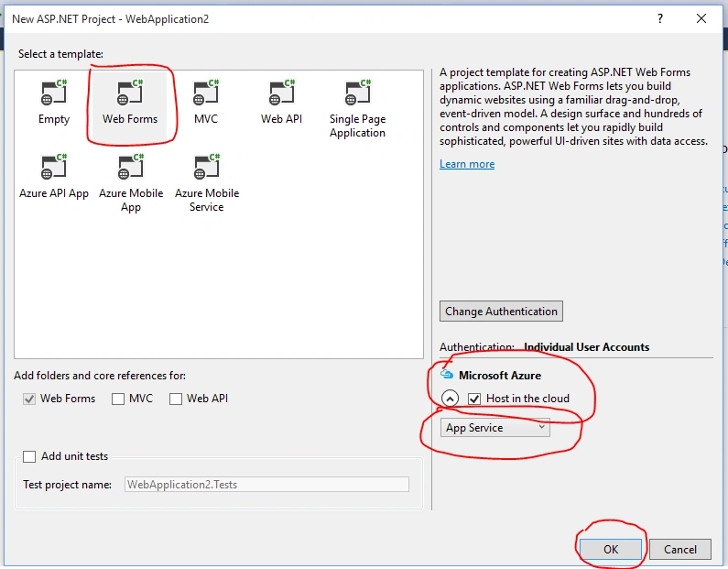Select the Empty template icon
This screenshot has height=569, width=728.
[54, 92]
